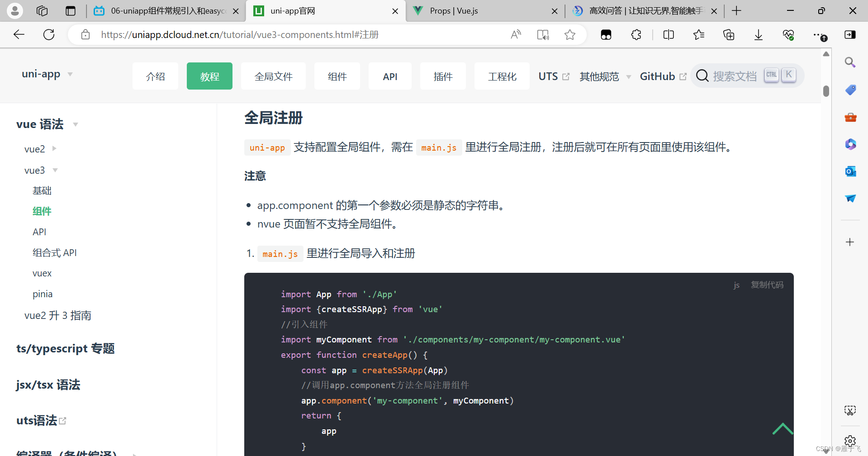Collapse the vue 语法 sidebar section
Screen dimensions: 868x456
click(x=76, y=124)
